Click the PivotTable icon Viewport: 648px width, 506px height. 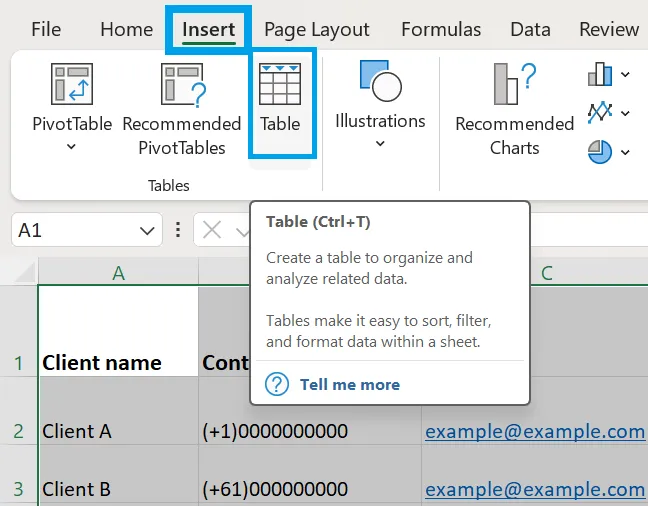[x=72, y=84]
